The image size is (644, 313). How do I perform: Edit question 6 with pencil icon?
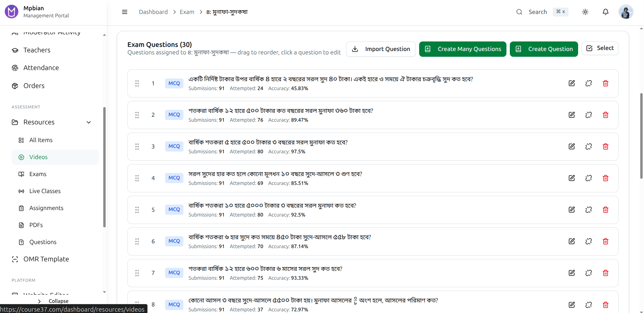[x=572, y=241]
